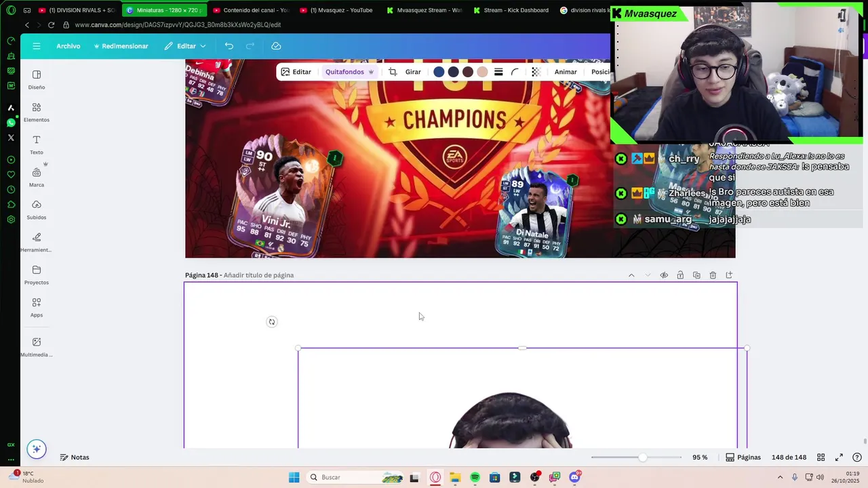Open the Notas panel
The height and width of the screenshot is (488, 868).
coord(75,457)
